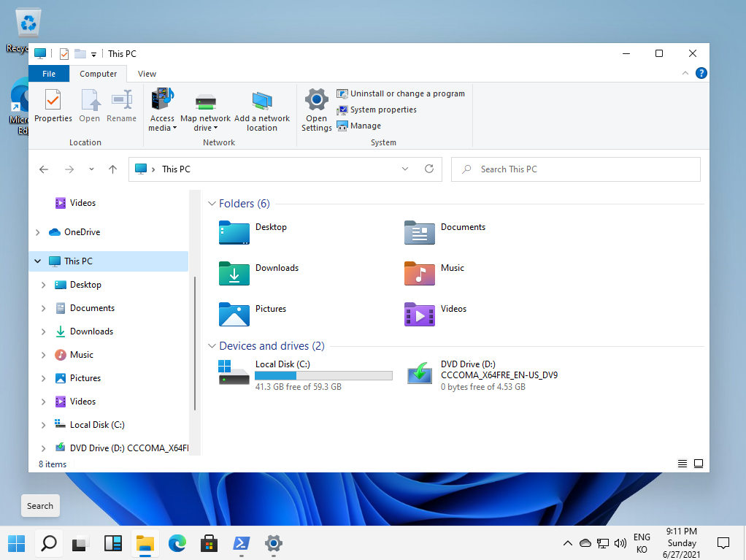Collapse the Folders (6) group
The height and width of the screenshot is (560, 746).
pos(212,204)
